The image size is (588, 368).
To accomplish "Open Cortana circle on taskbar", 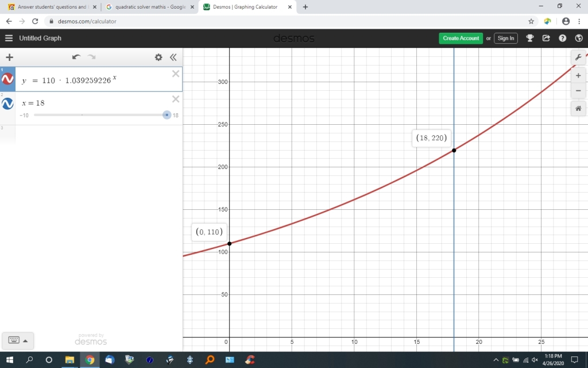I will 49,360.
